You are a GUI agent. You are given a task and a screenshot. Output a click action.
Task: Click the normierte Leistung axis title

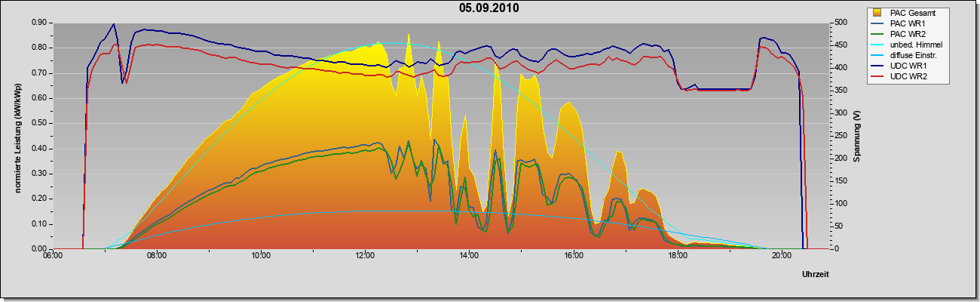pyautogui.click(x=17, y=136)
